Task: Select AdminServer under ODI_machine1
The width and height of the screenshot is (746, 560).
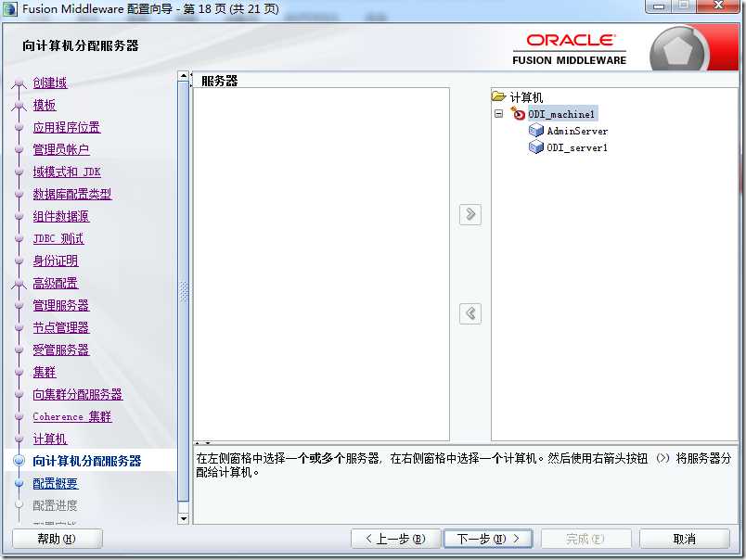Action: click(577, 131)
